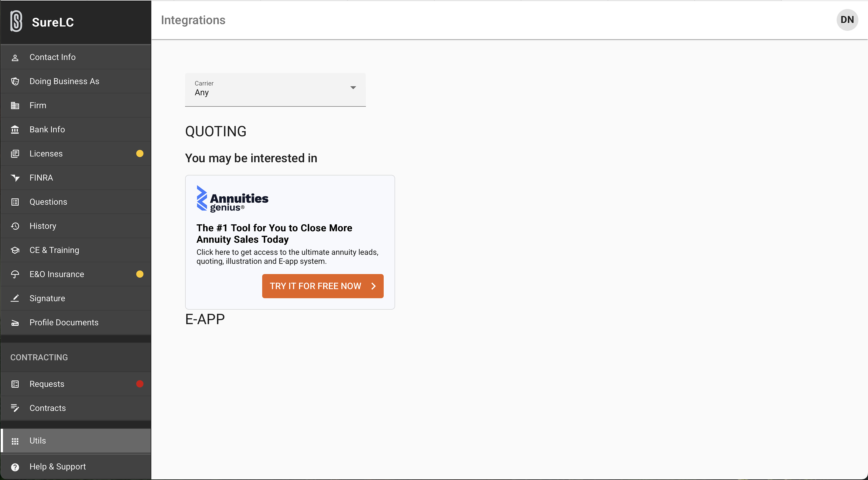Screen dimensions: 868x480
Task: Open CE & Training page
Action: tap(54, 251)
